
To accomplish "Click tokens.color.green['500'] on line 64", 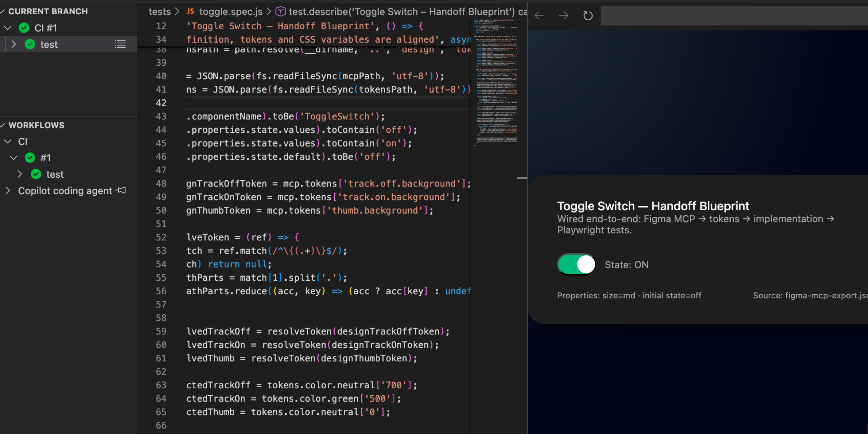I will [329, 399].
